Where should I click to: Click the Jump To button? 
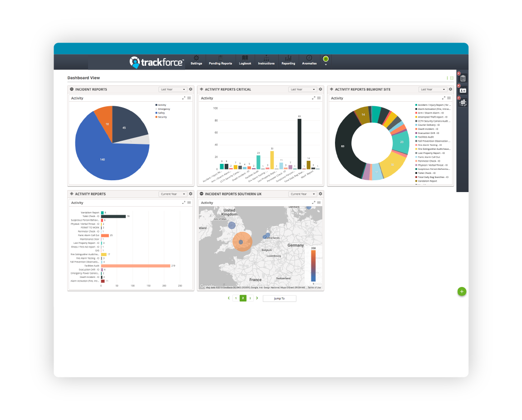[279, 298]
